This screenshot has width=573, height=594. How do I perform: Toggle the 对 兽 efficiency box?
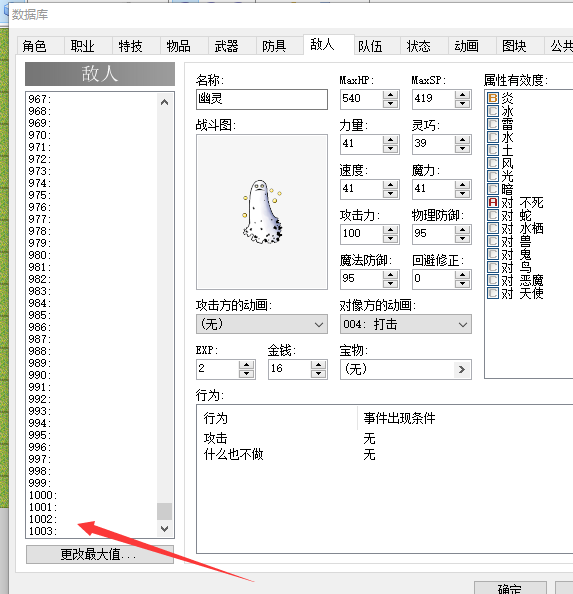[x=493, y=241]
